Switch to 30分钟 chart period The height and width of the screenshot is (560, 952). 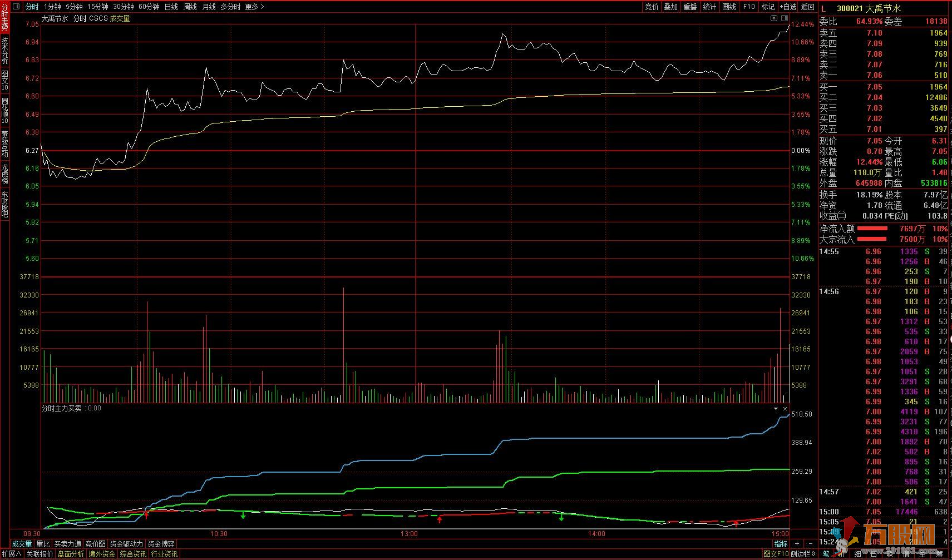click(x=123, y=7)
